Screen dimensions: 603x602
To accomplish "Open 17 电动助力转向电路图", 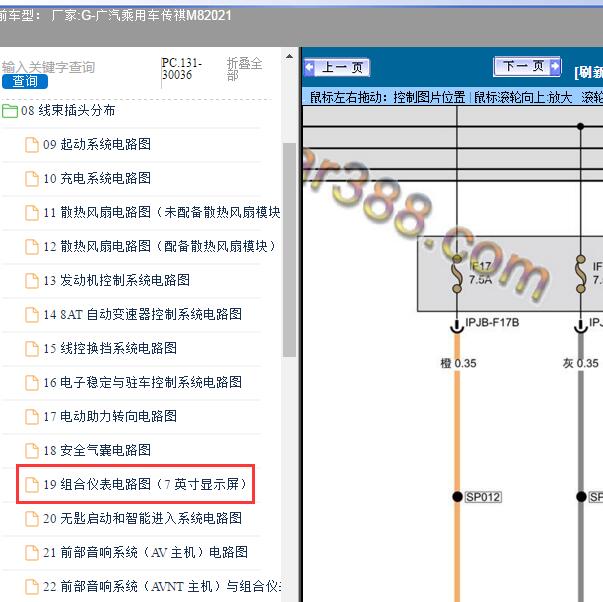I will tap(110, 416).
